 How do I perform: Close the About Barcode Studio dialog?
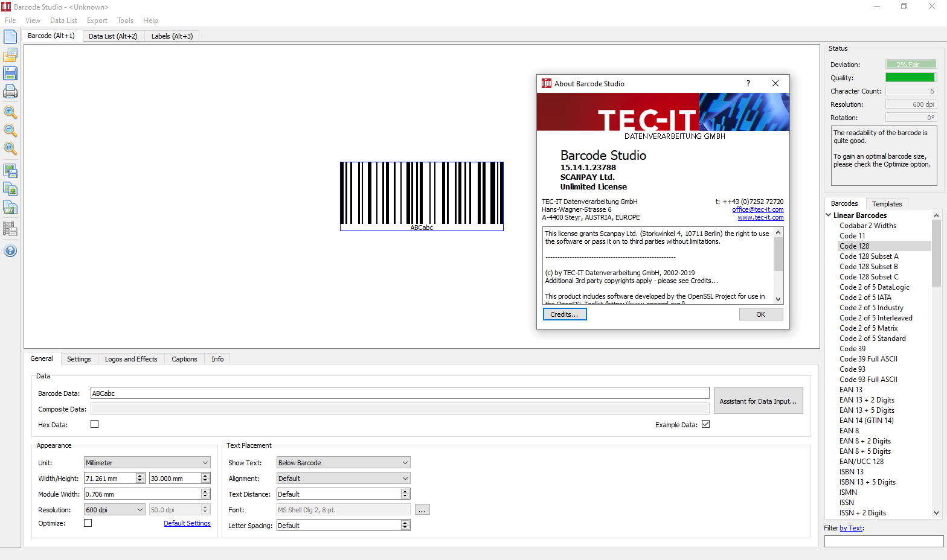[x=775, y=83]
